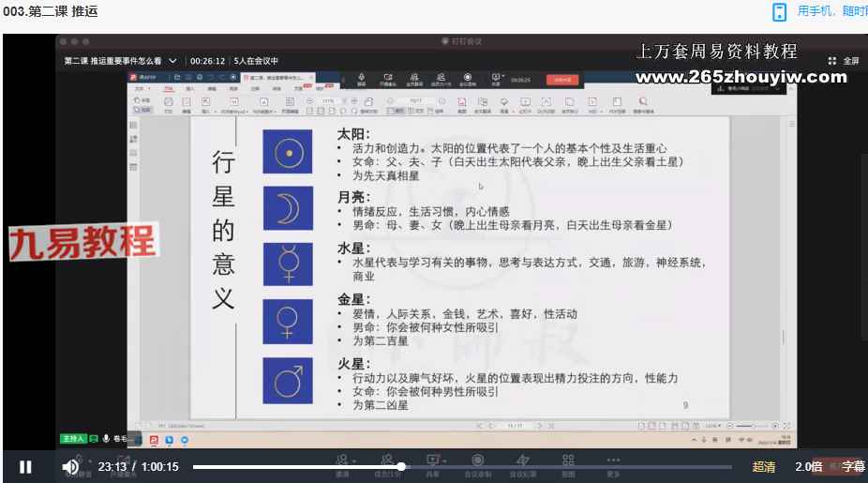Click the video progress bar handle
This screenshot has height=483, width=868.
tap(401, 467)
